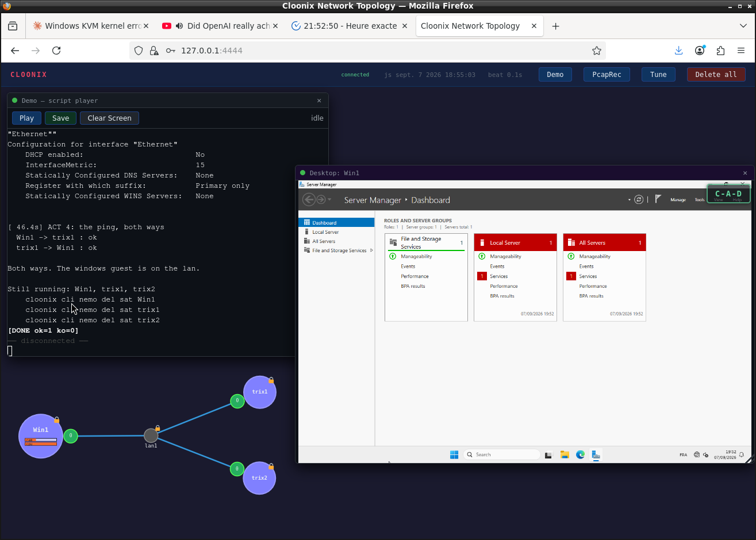
Task: Click the trix1 machine node
Action: (260, 392)
